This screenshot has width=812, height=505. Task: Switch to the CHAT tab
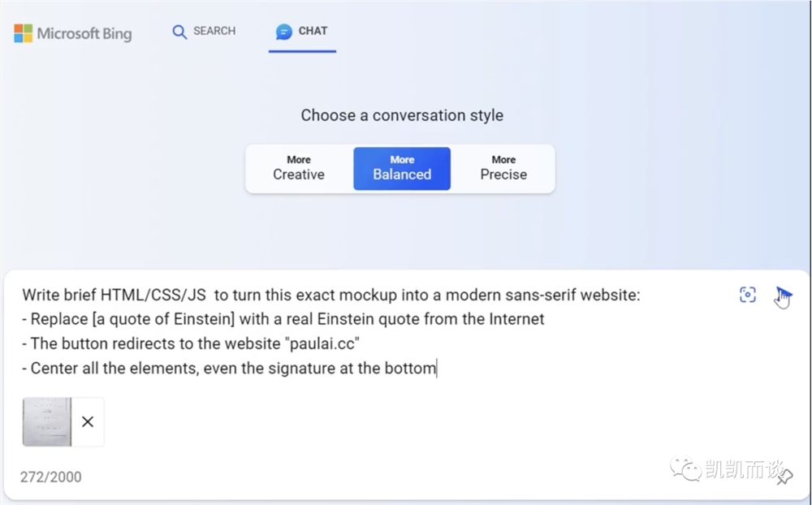pyautogui.click(x=302, y=32)
